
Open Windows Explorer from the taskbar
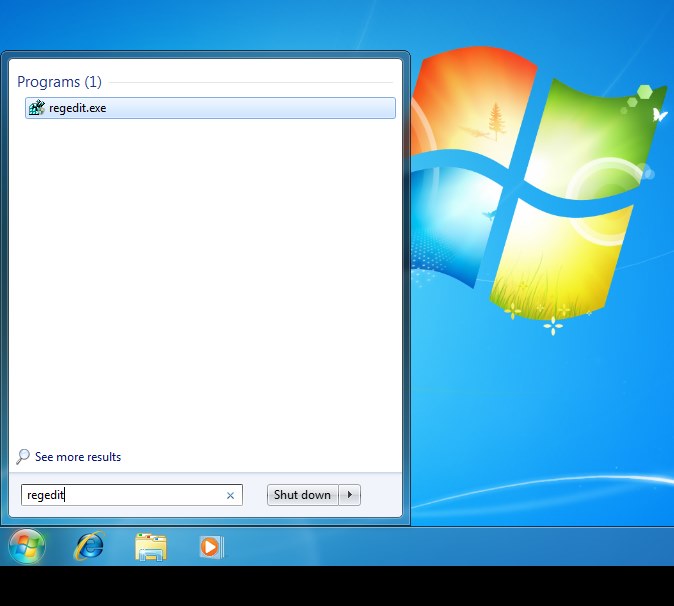click(x=150, y=547)
